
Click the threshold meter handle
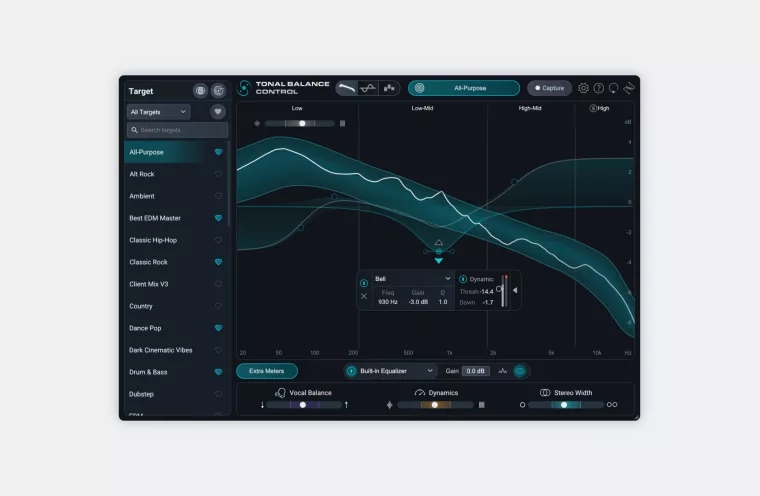pos(499,288)
